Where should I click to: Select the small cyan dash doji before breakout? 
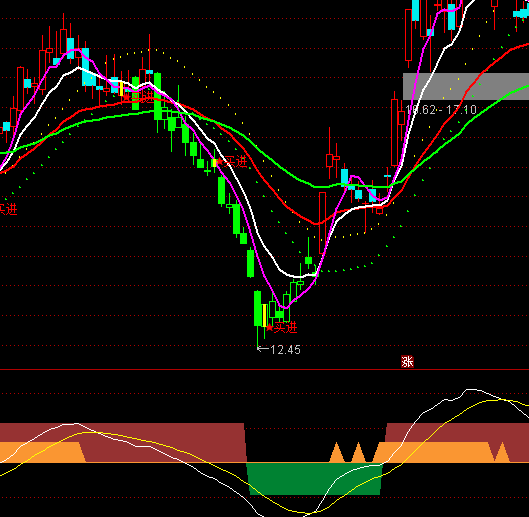click(x=387, y=176)
